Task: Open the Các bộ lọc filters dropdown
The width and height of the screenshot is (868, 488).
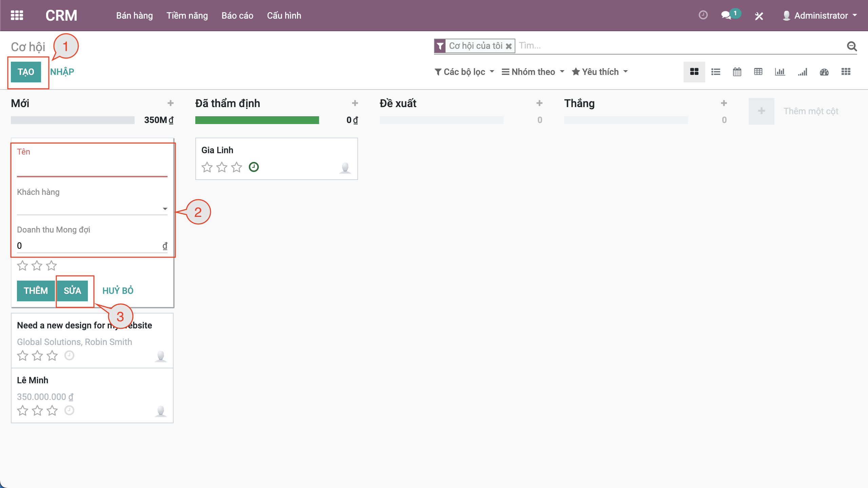Action: tap(465, 72)
